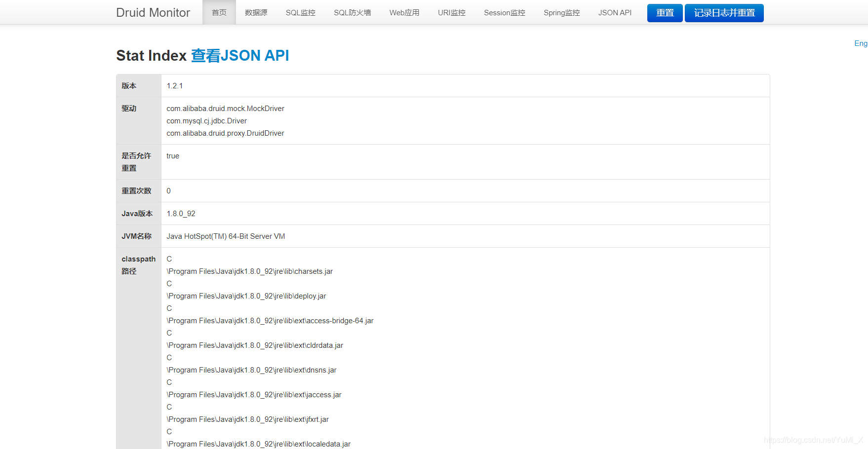Select the version value 1.2.1
Viewport: 868px width, 449px height.
(x=175, y=86)
